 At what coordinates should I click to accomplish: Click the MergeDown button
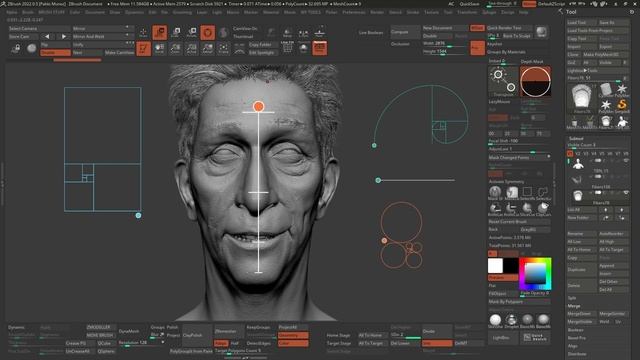[x=582, y=314]
